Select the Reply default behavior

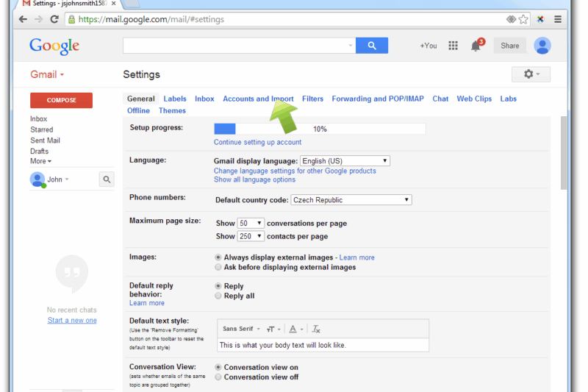pyautogui.click(x=218, y=286)
